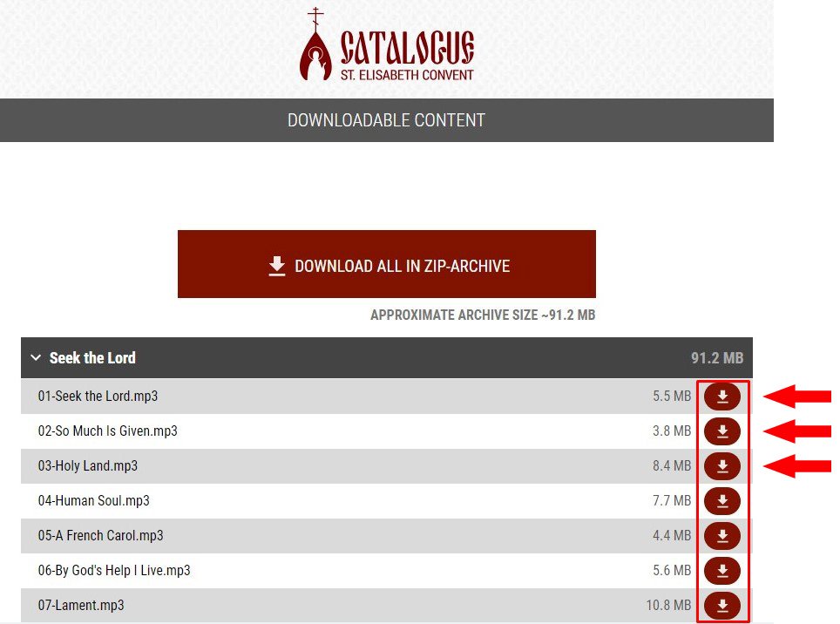
Task: Click the 3.8 MB size value
Action: click(x=672, y=431)
